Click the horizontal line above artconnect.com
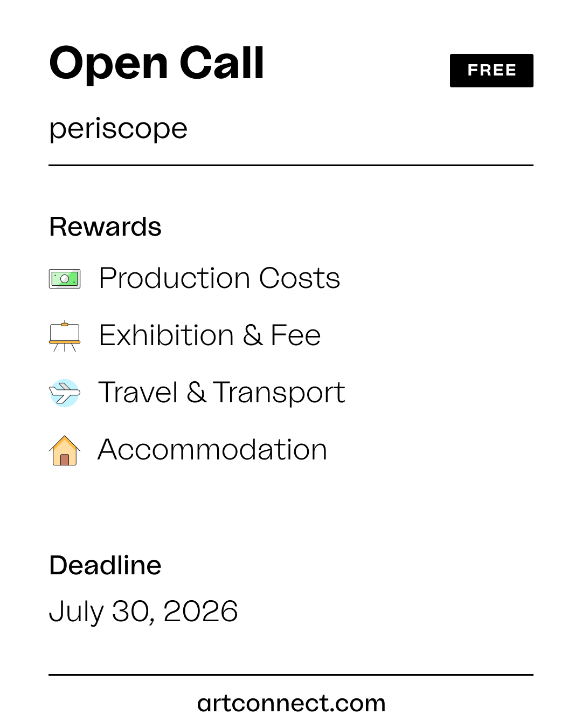This screenshot has height=728, width=582. click(291, 675)
